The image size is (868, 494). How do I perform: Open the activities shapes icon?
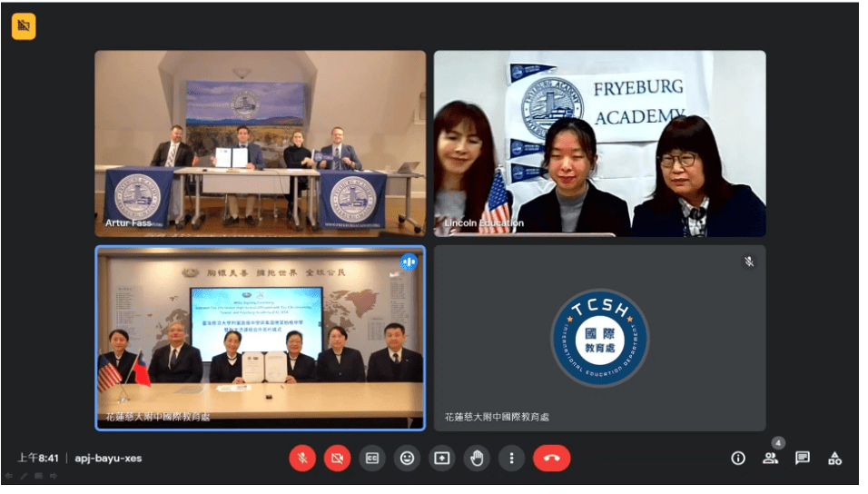pos(834,458)
